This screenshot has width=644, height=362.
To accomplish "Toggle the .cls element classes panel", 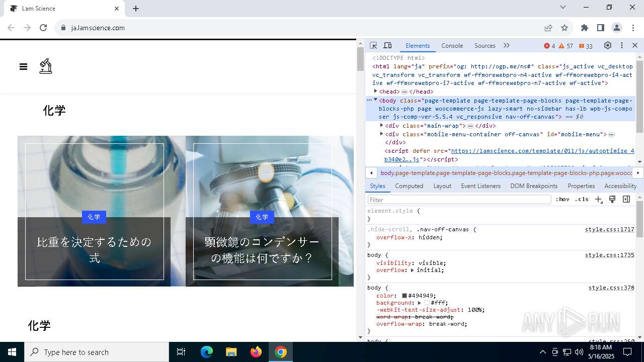I will [582, 200].
